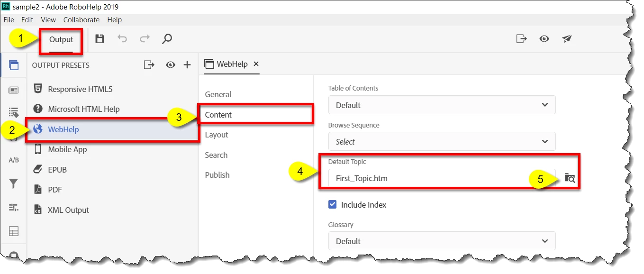Generate preset from Output Presets header icon
The width and height of the screenshot is (644, 274).
click(x=149, y=65)
